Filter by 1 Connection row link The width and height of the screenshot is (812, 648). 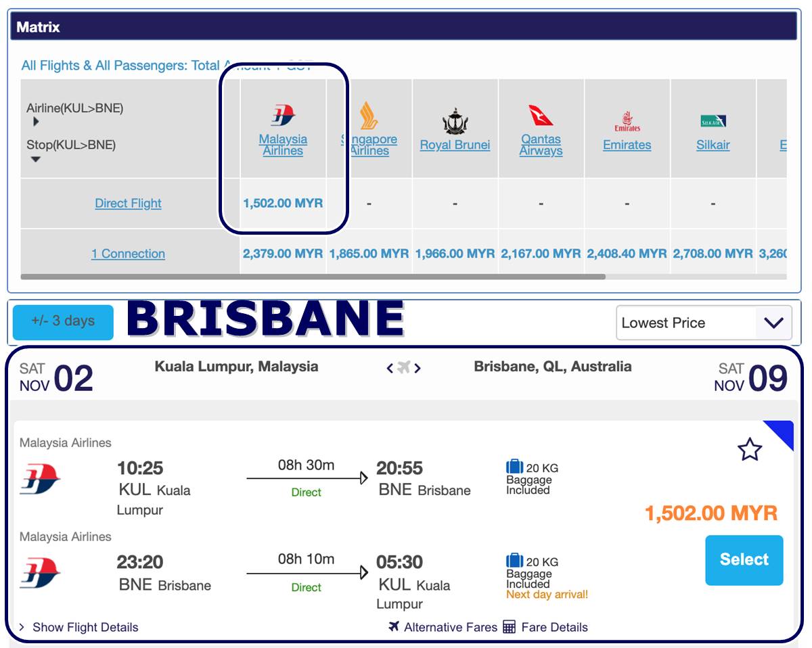click(x=129, y=254)
